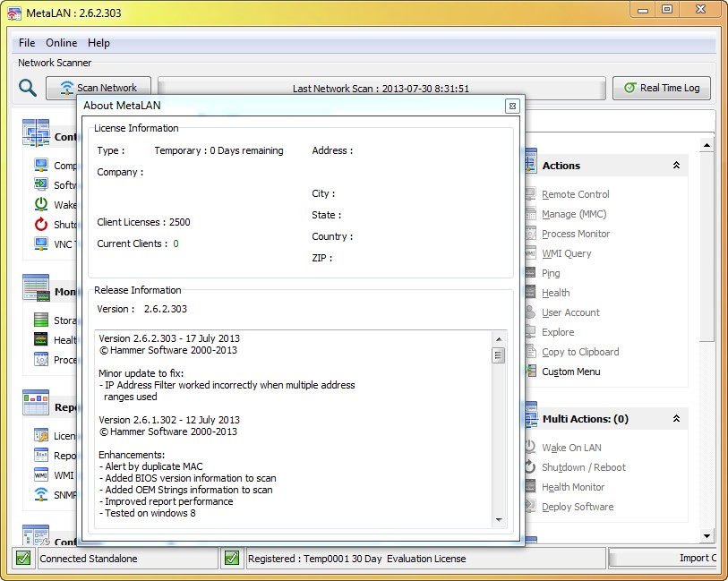Click the registration status check icon

pos(232,558)
